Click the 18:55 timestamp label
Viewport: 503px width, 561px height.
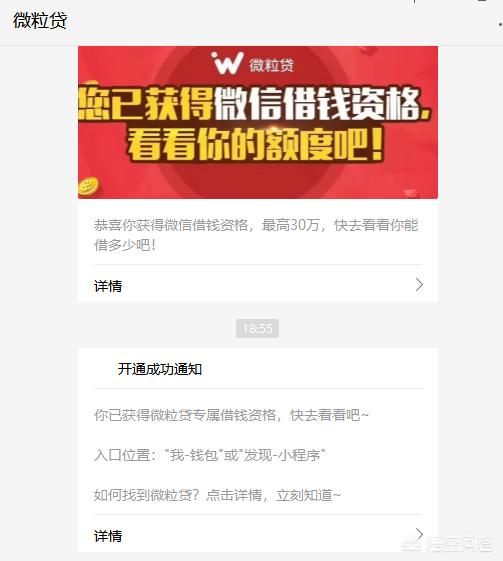pos(258,328)
